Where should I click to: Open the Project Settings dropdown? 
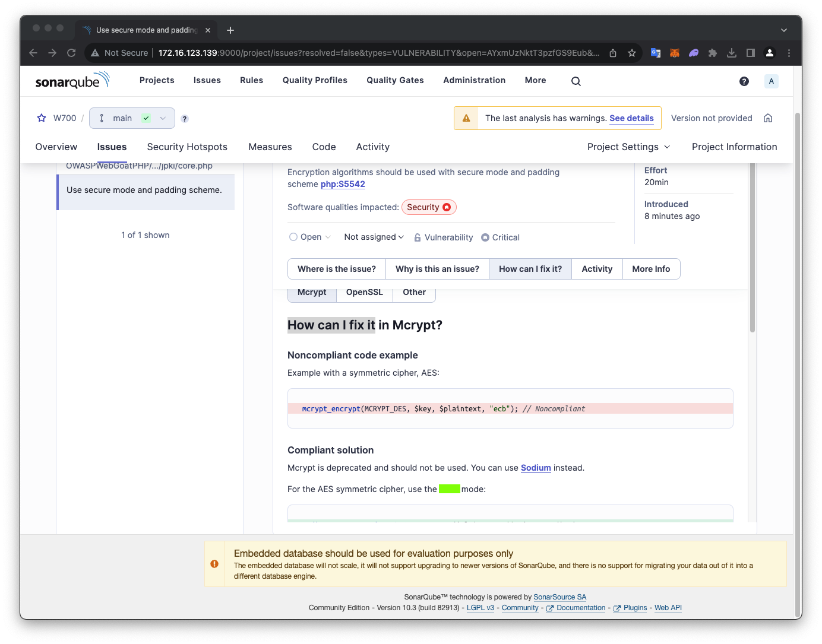coord(628,147)
